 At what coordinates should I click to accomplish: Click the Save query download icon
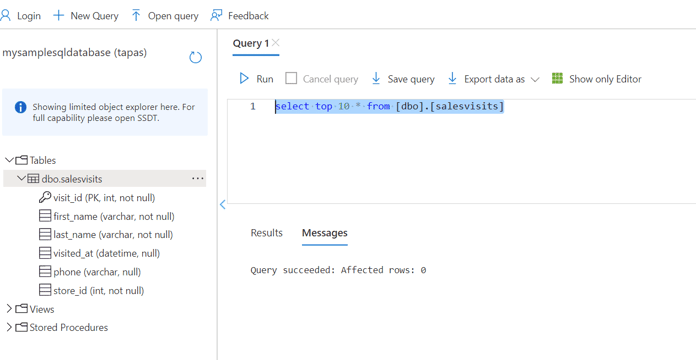pyautogui.click(x=376, y=79)
